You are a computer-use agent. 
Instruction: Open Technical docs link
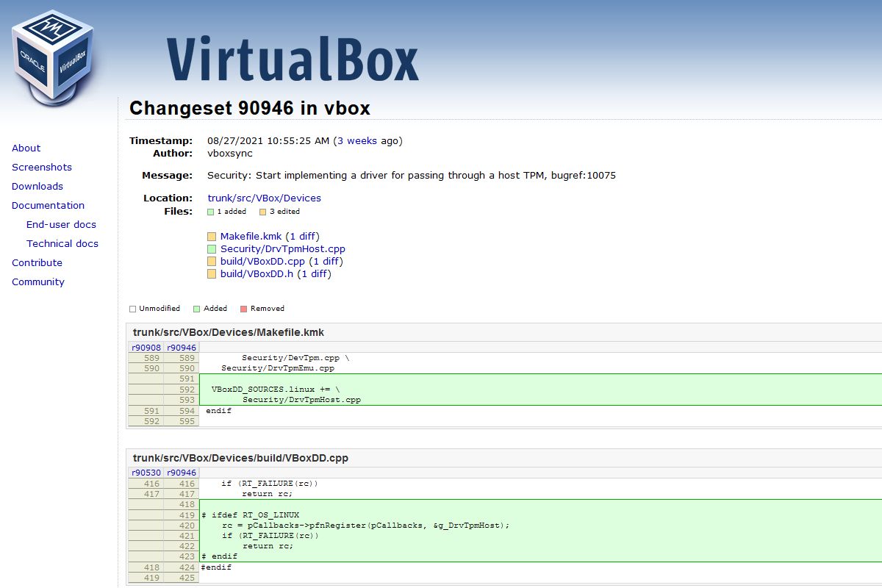click(x=62, y=244)
